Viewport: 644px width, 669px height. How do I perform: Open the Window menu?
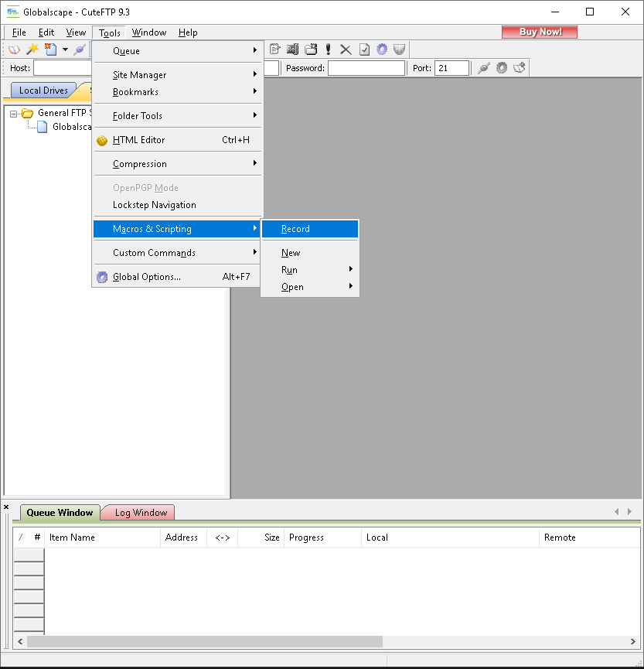tap(149, 32)
